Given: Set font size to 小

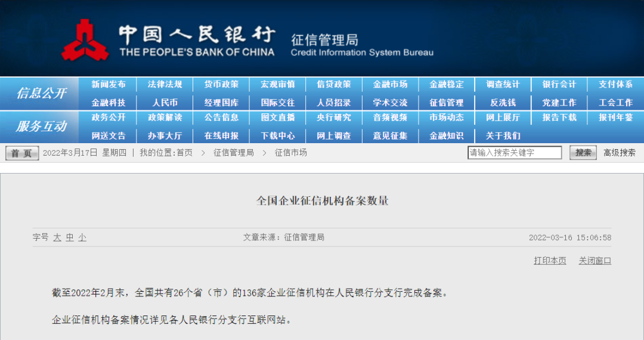Looking at the screenshot, I should [82, 237].
